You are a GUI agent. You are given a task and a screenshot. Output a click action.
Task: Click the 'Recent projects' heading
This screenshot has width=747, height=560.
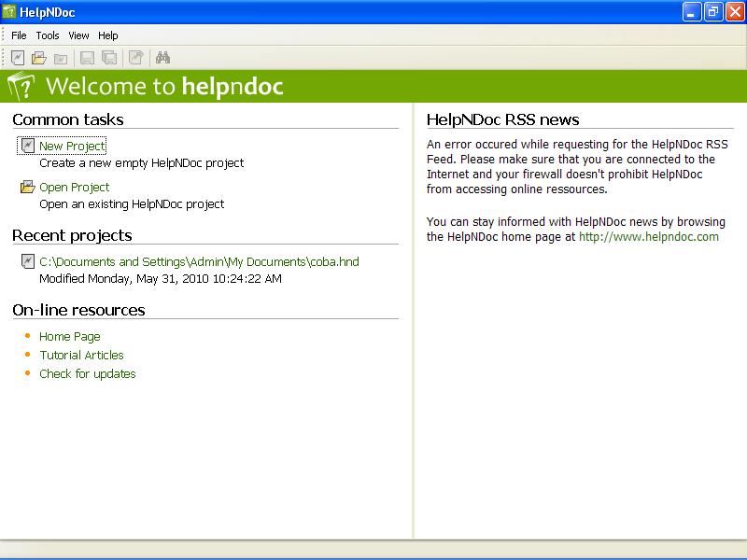point(72,235)
